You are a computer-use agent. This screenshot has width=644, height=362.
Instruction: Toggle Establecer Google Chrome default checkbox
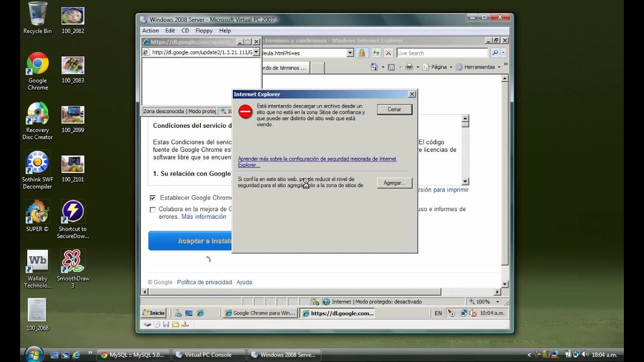(152, 198)
